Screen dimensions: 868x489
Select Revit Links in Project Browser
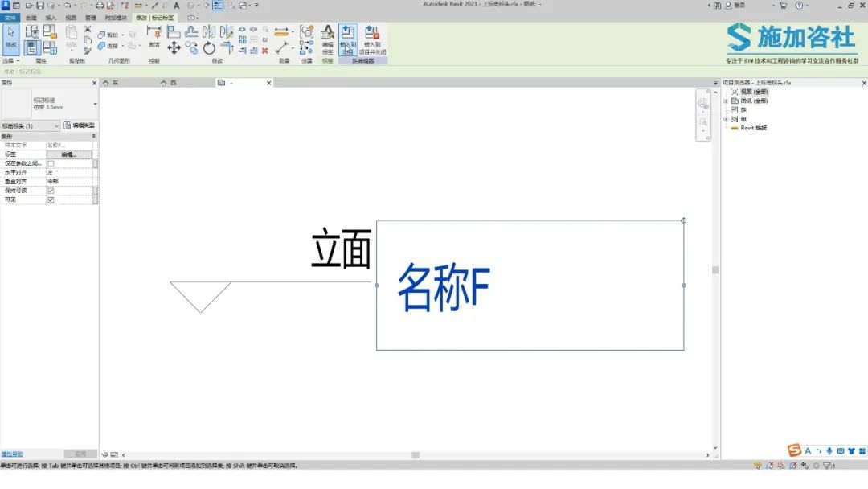coord(753,128)
